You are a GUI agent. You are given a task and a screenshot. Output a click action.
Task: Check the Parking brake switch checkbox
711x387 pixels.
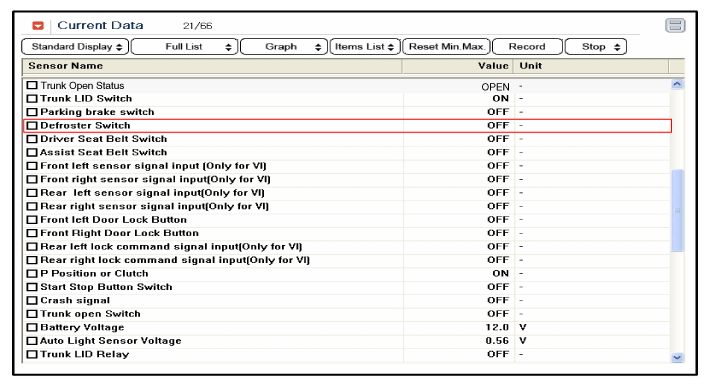(32, 112)
